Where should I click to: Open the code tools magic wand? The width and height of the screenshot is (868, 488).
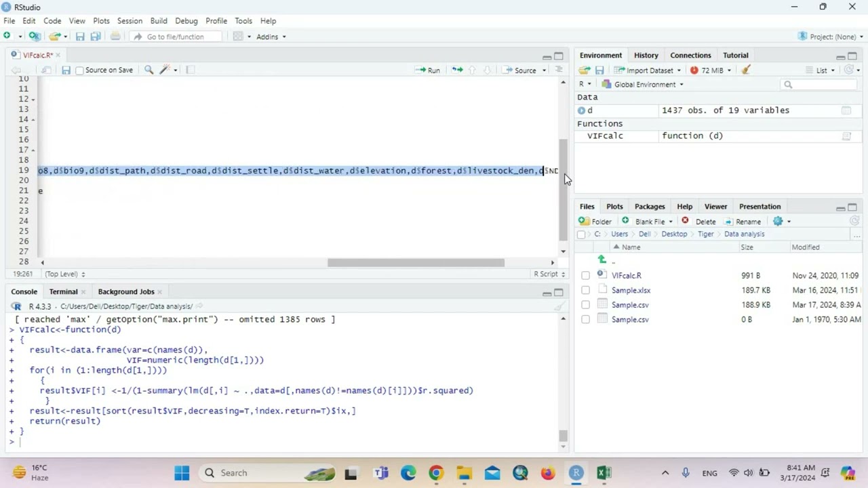tap(164, 70)
